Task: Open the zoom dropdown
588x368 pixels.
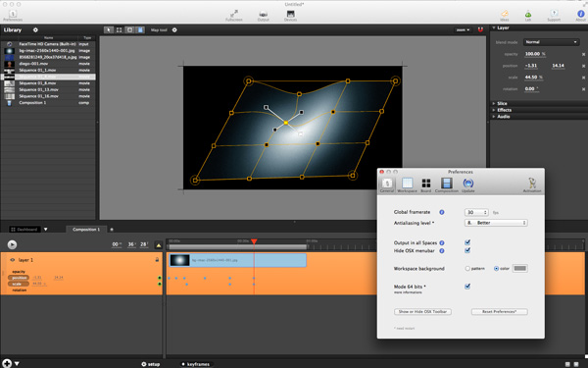Action: [x=463, y=30]
